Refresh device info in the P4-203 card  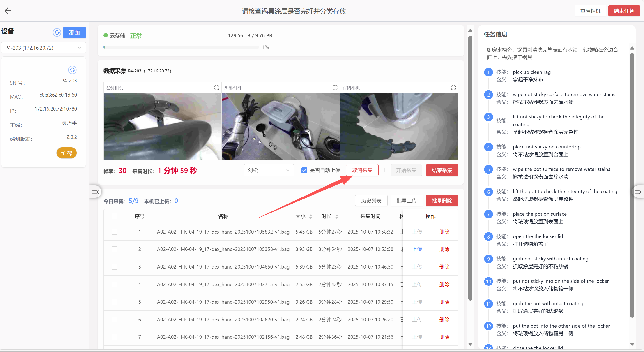[72, 70]
